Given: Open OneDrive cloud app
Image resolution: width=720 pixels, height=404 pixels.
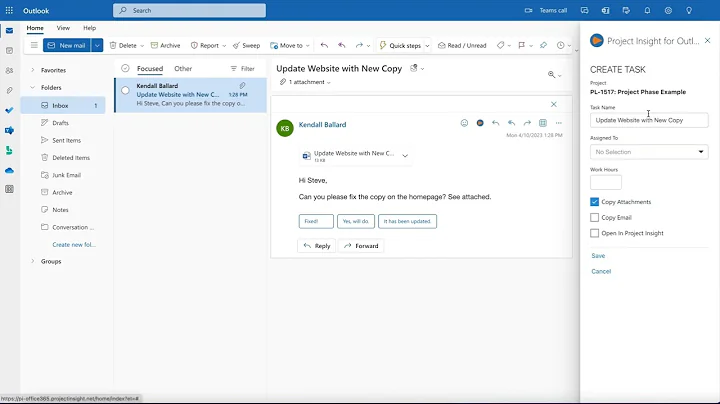Looking at the screenshot, I should click(9, 170).
